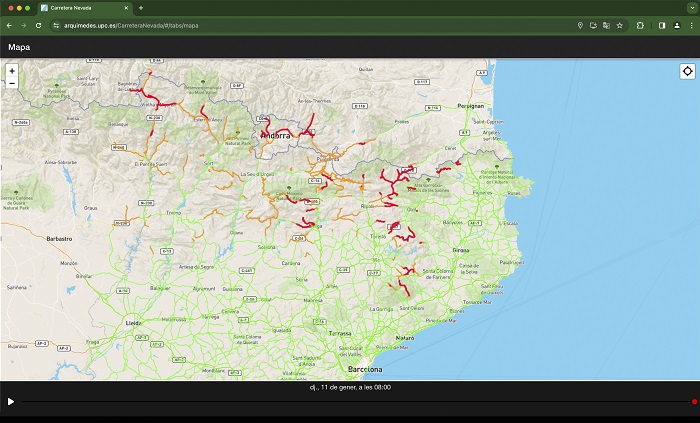Screen dimensions: 700x423
Task: Open Chrome side panel
Action: coord(662,25)
